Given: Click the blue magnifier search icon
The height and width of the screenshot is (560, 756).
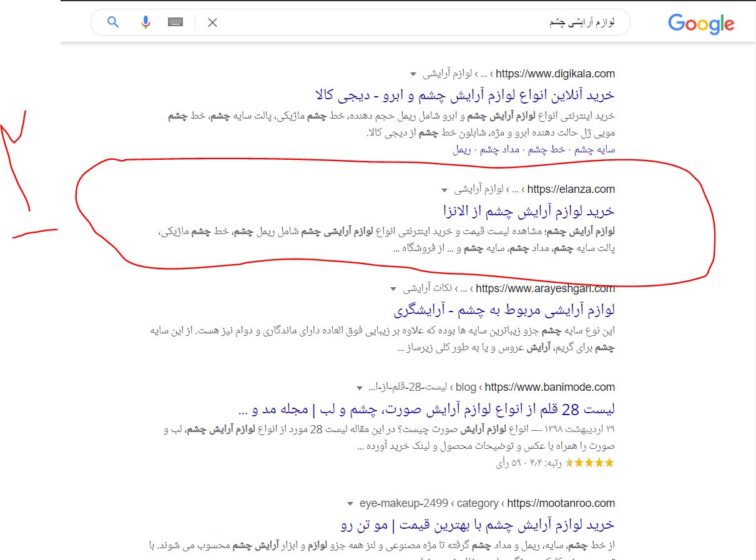Looking at the screenshot, I should click(x=113, y=22).
